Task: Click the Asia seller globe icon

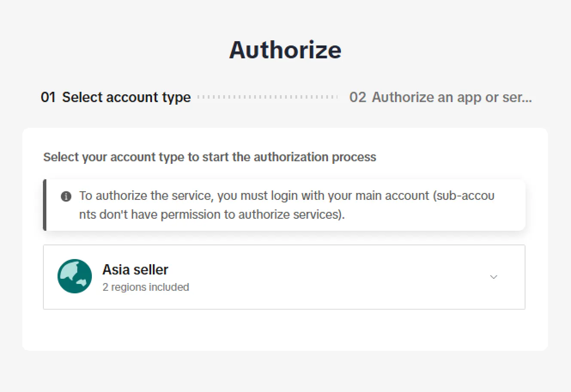Action: click(x=75, y=276)
